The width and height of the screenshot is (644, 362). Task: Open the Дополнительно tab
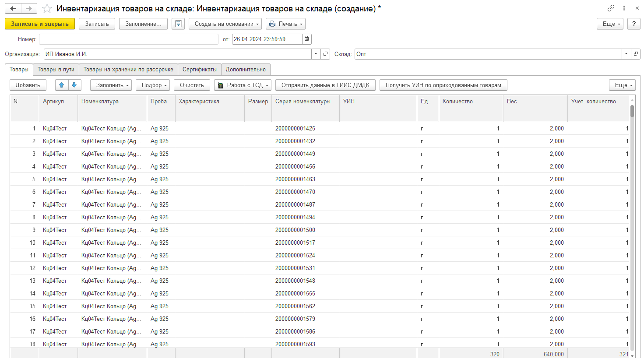246,70
